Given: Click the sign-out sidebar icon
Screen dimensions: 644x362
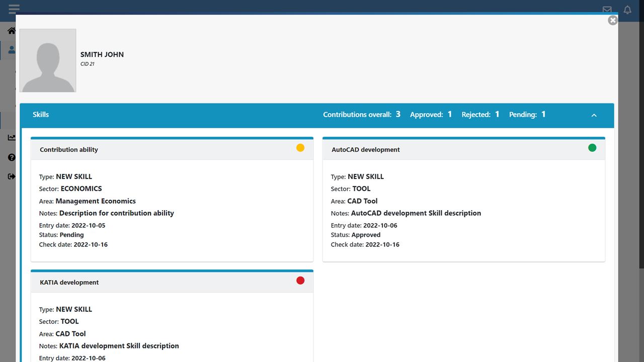Looking at the screenshot, I should point(11,176).
